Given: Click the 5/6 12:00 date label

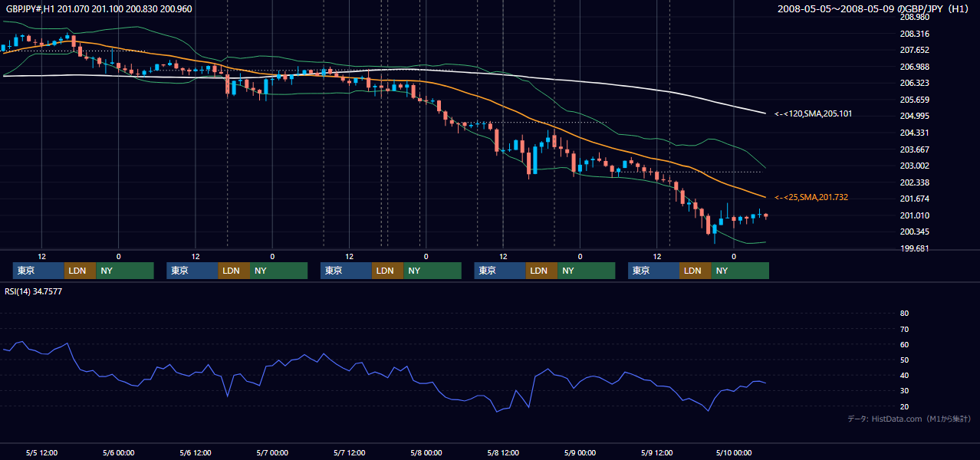Looking at the screenshot, I should (196, 452).
